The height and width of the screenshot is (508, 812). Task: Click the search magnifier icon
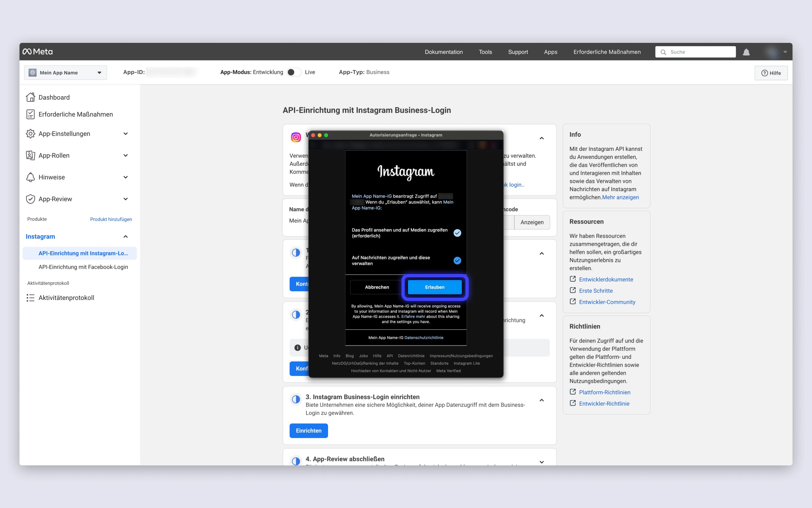(663, 52)
